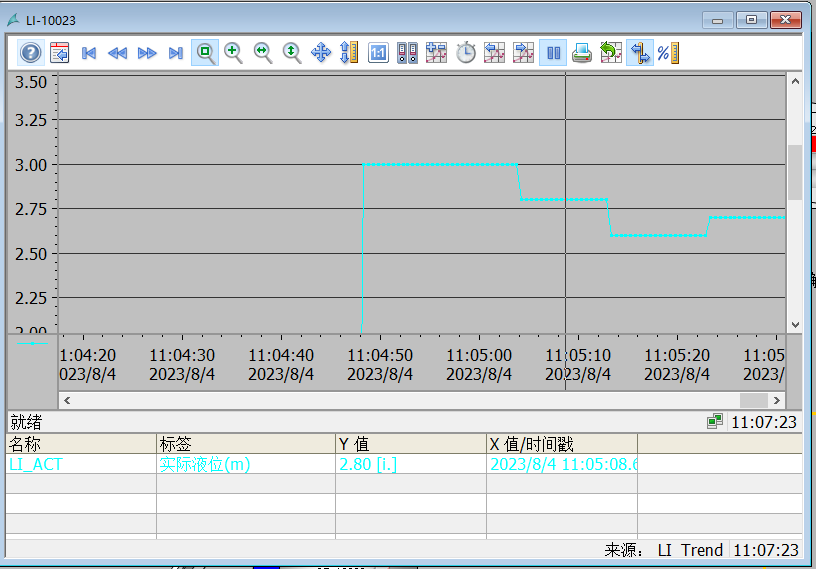Image resolution: width=816 pixels, height=569 pixels.
Task: Toggle the zoom area tool
Action: [205, 53]
